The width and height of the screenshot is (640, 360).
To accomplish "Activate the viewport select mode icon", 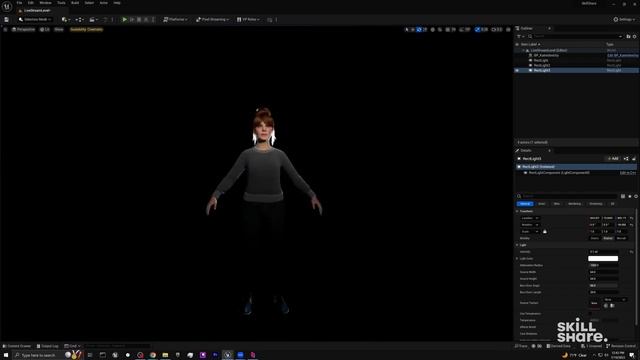I will [x=407, y=30].
